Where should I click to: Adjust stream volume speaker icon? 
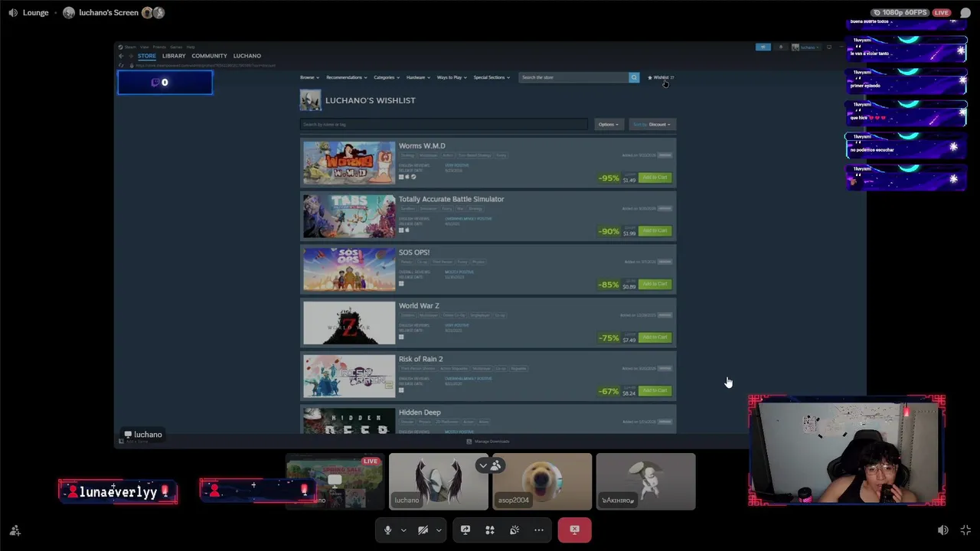tap(943, 530)
